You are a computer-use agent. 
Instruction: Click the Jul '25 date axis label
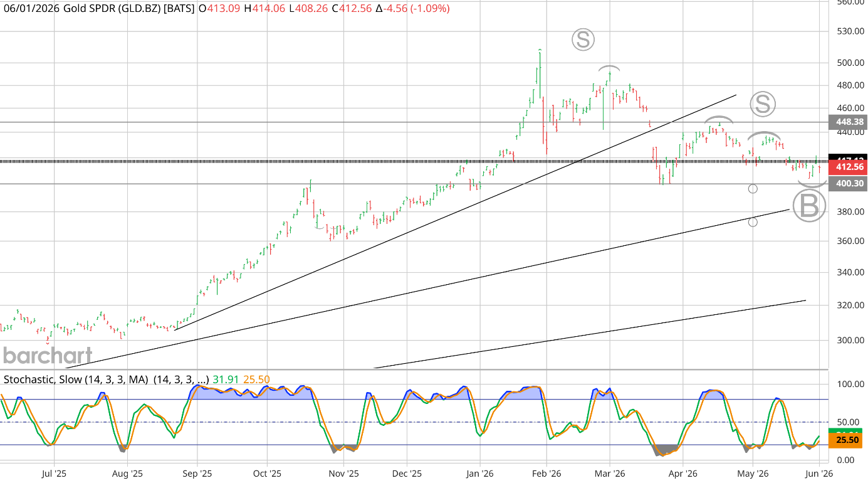pyautogui.click(x=55, y=474)
